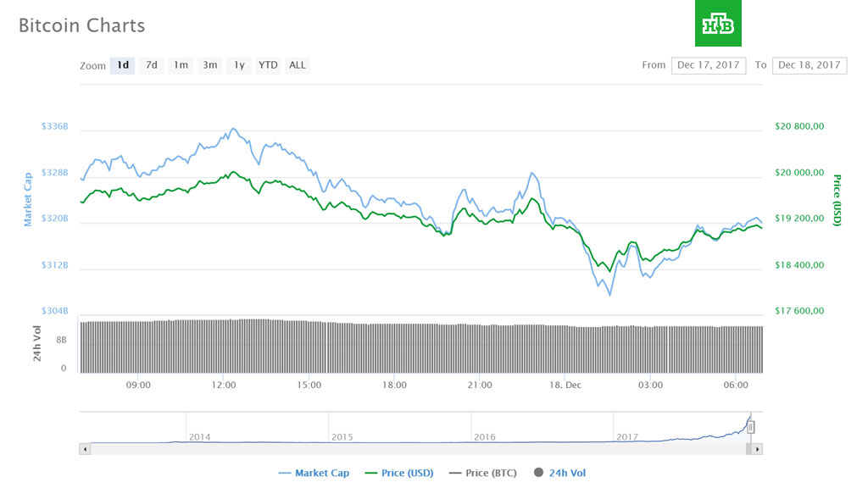This screenshot has width=868, height=488.
Task: Click the $336B market cap label
Action: click(55, 127)
